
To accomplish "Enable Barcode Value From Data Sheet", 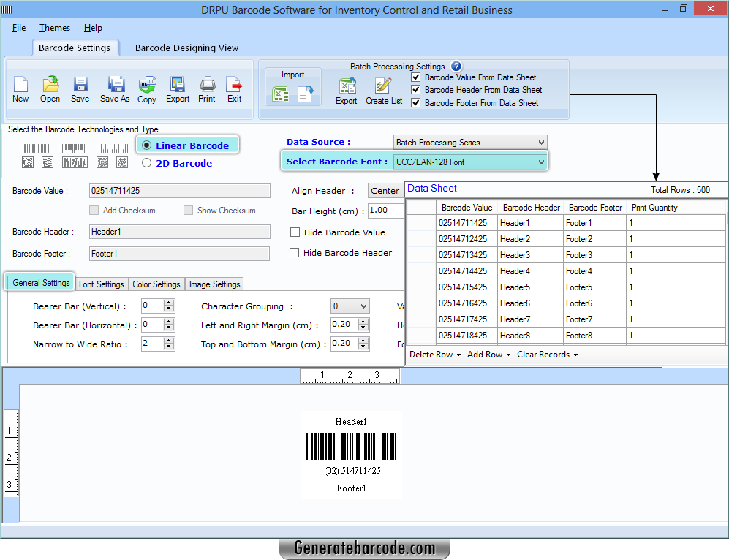I will pos(416,77).
